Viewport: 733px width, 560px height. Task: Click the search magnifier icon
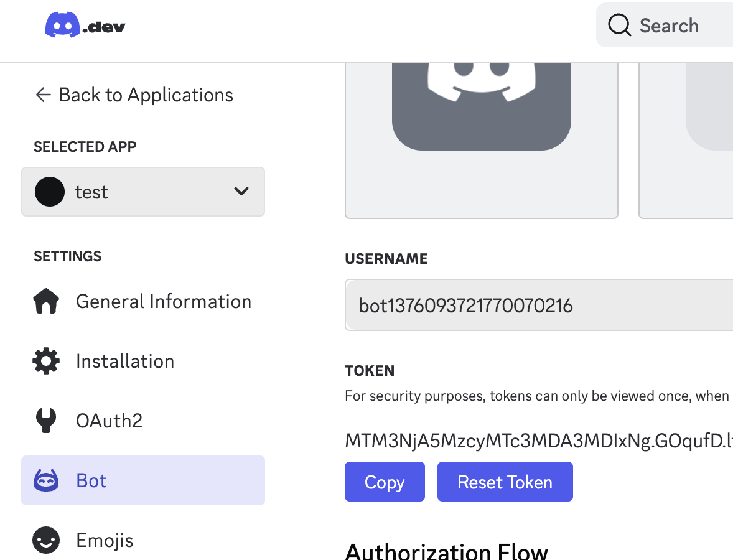[619, 26]
